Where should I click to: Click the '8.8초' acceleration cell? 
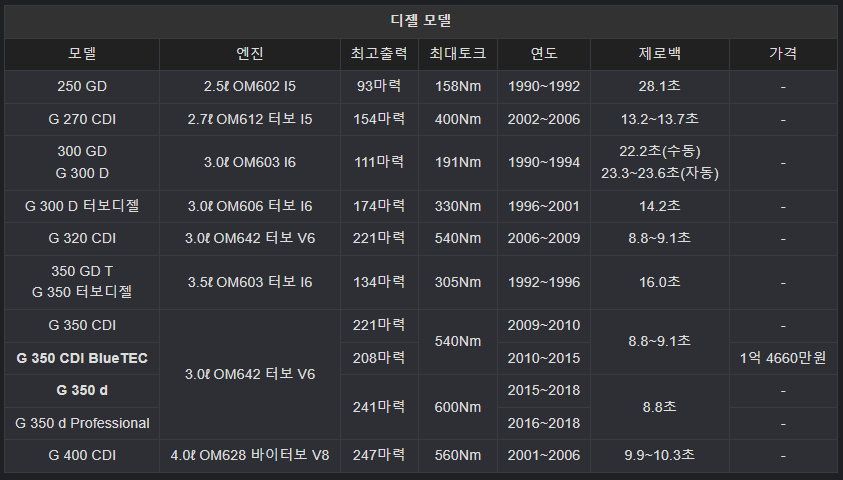[660, 407]
